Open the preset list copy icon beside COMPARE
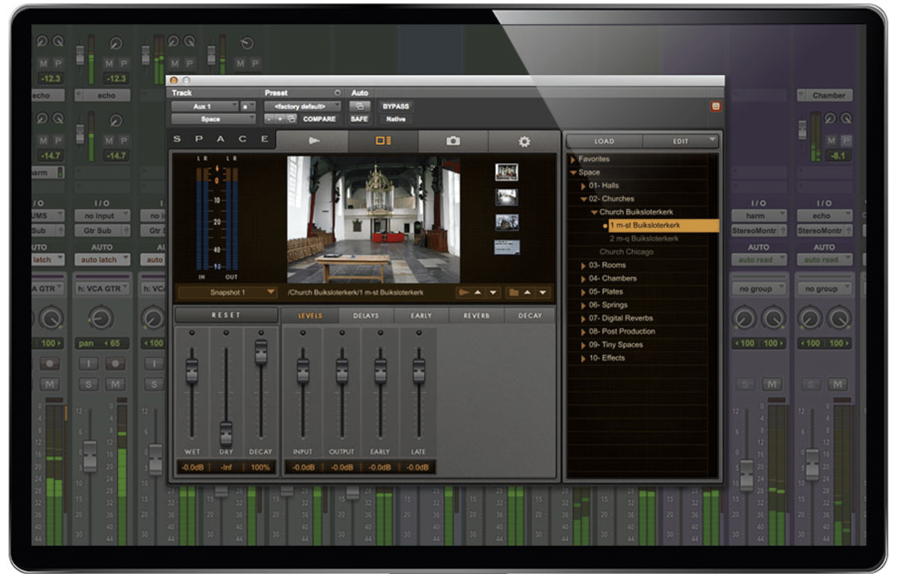 (x=291, y=119)
